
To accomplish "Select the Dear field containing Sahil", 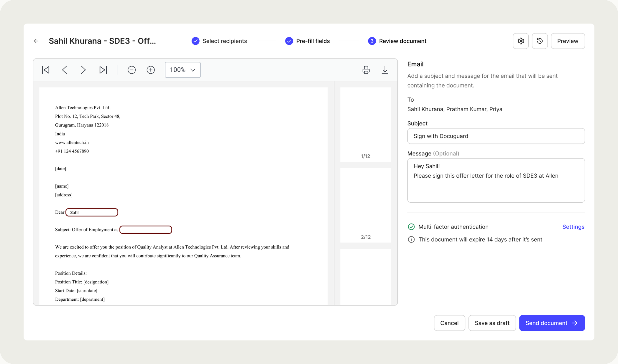I will [x=92, y=212].
